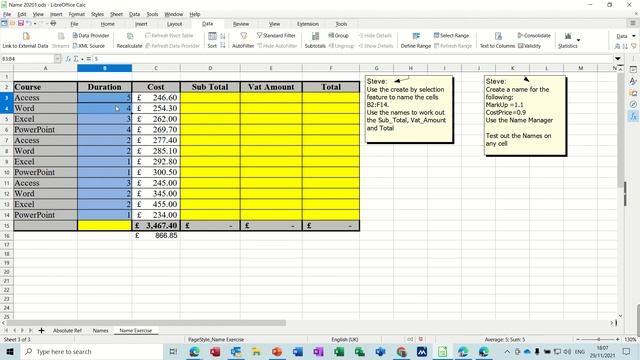The width and height of the screenshot is (640, 360).
Task: Group the selected rows with Group
Action: [x=339, y=36]
